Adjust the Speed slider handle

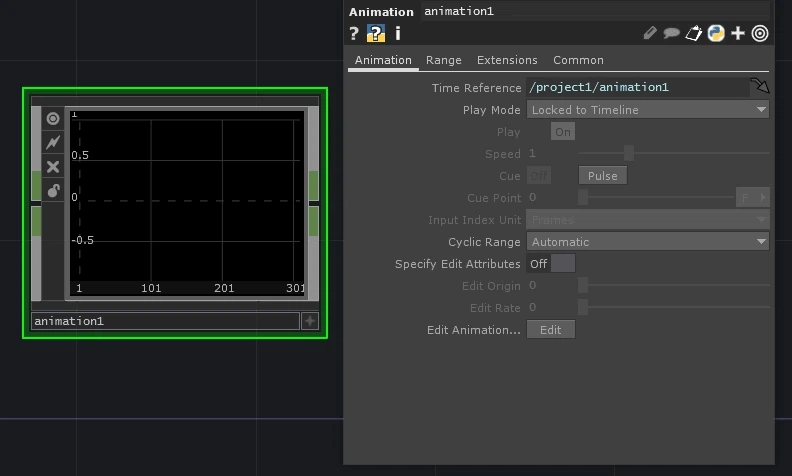(x=628, y=153)
